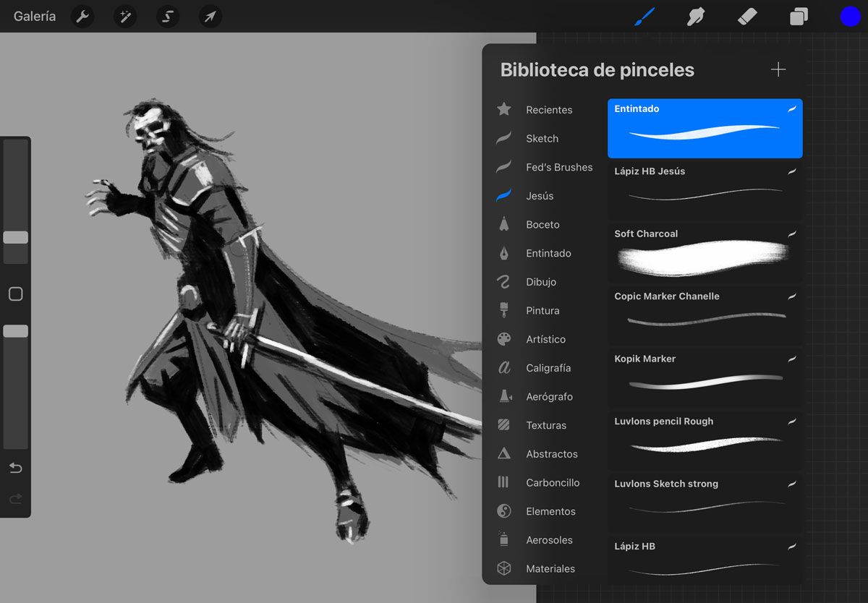Open the Actions wrench menu
The height and width of the screenshot is (603, 868).
(83, 16)
